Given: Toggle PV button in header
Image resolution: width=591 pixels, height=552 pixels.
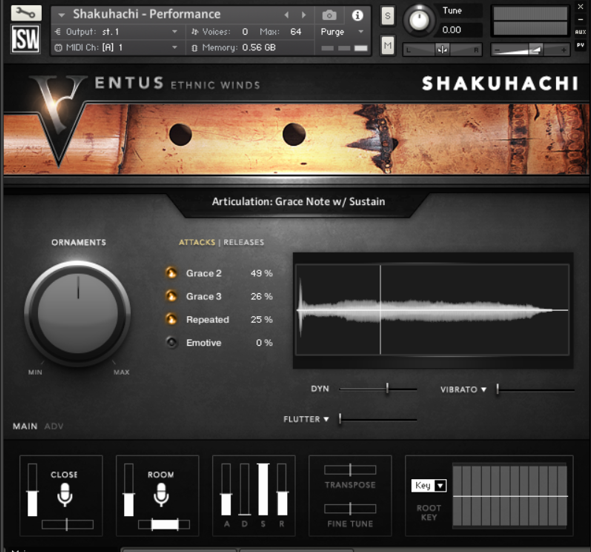Looking at the screenshot, I should pos(580,45).
